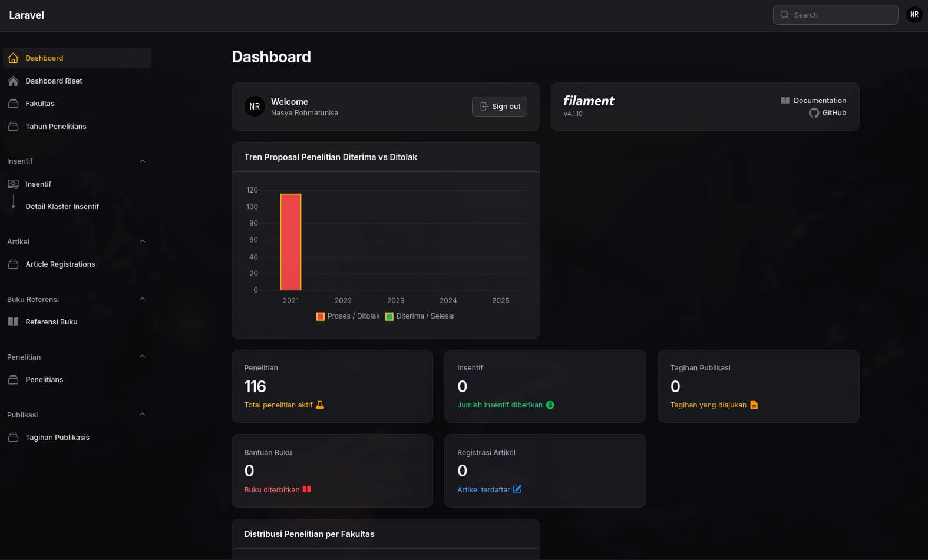Click the Laravel brand logo

[x=27, y=15]
